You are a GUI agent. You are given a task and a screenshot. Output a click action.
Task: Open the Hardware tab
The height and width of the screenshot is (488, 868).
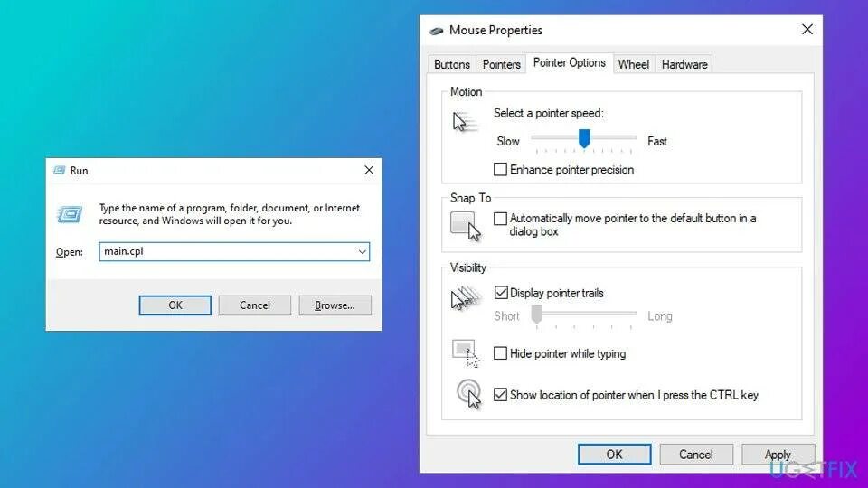(684, 65)
